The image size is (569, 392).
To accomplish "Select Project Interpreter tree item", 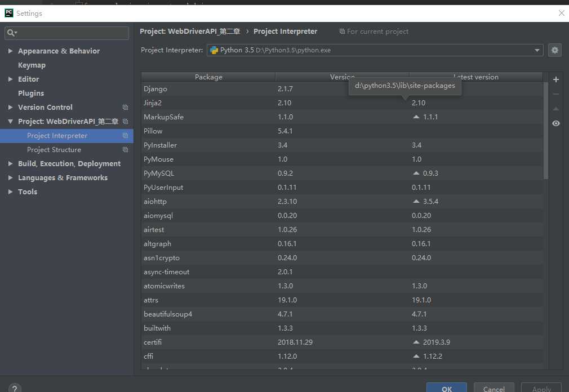I will pyautogui.click(x=67, y=136).
